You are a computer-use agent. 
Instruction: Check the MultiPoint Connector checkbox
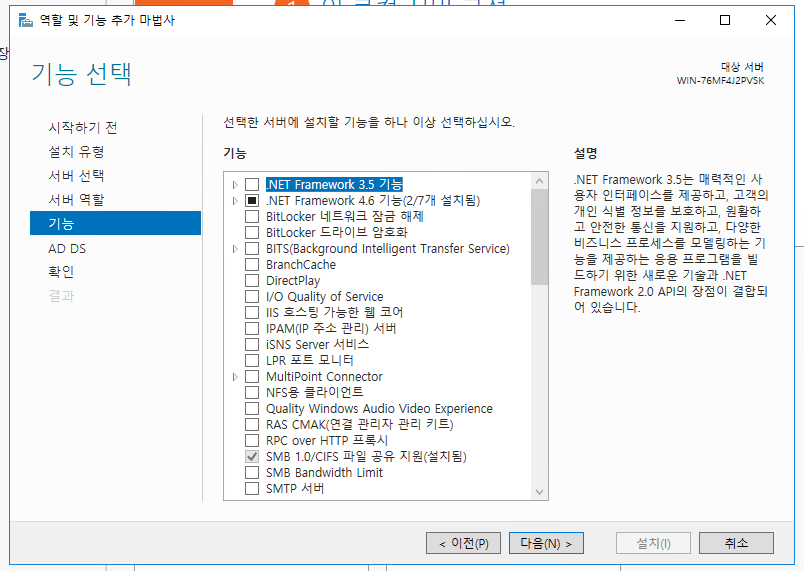pos(252,377)
